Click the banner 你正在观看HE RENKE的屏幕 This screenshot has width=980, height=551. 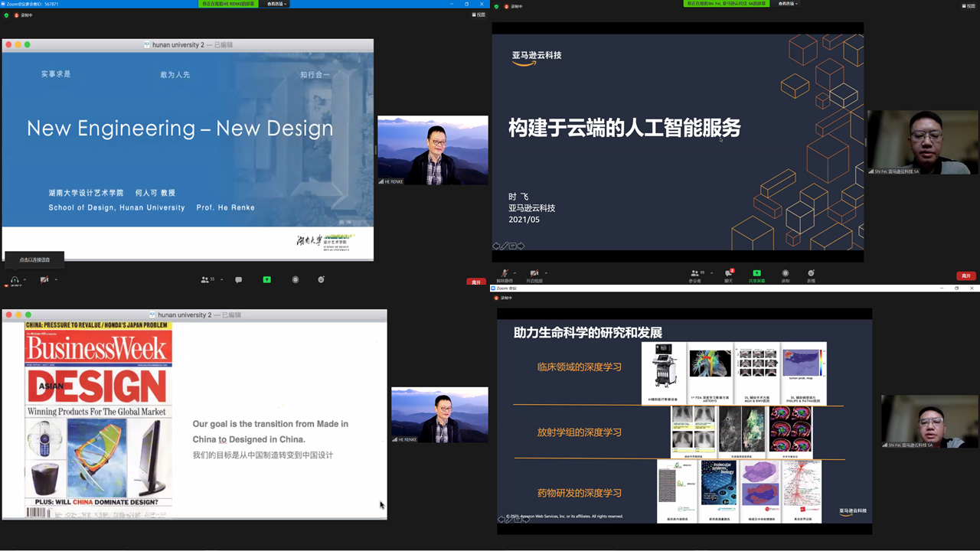click(x=227, y=4)
